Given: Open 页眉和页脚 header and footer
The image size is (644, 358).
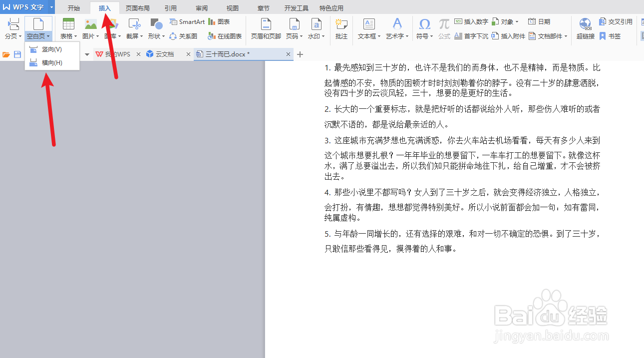Looking at the screenshot, I should click(266, 28).
